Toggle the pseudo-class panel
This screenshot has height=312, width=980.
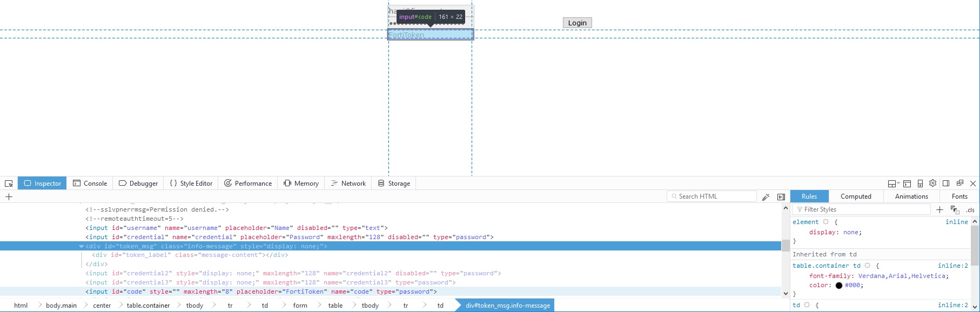coord(955,210)
